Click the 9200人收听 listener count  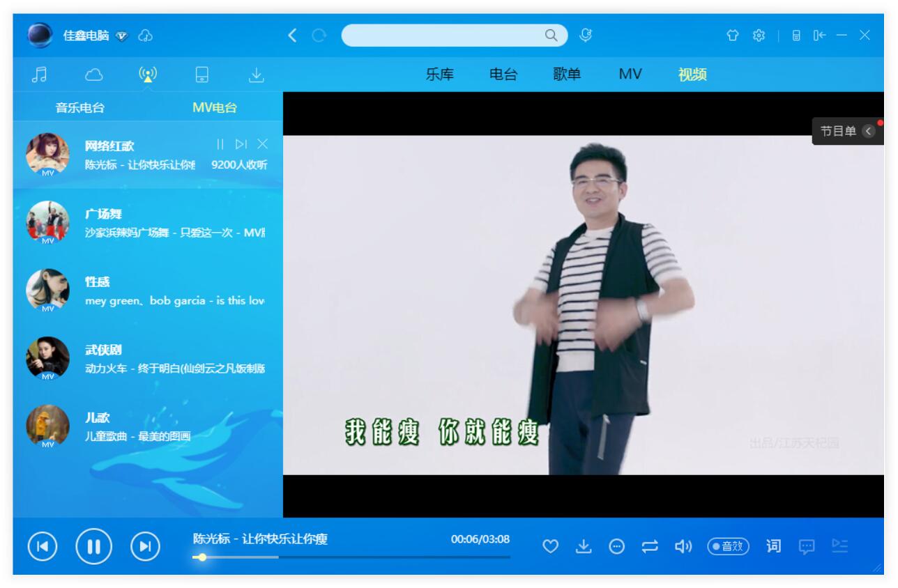[239, 165]
